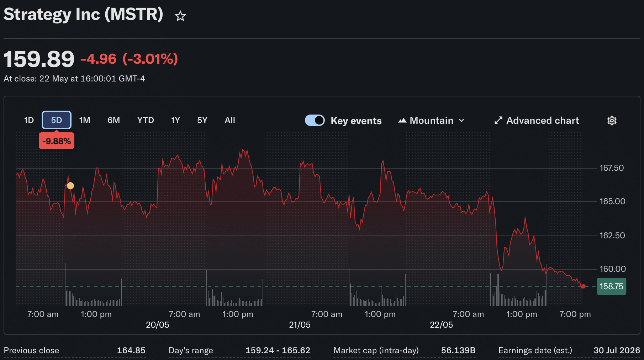
Task: Click the 159.89 stock price
Action: (x=39, y=59)
